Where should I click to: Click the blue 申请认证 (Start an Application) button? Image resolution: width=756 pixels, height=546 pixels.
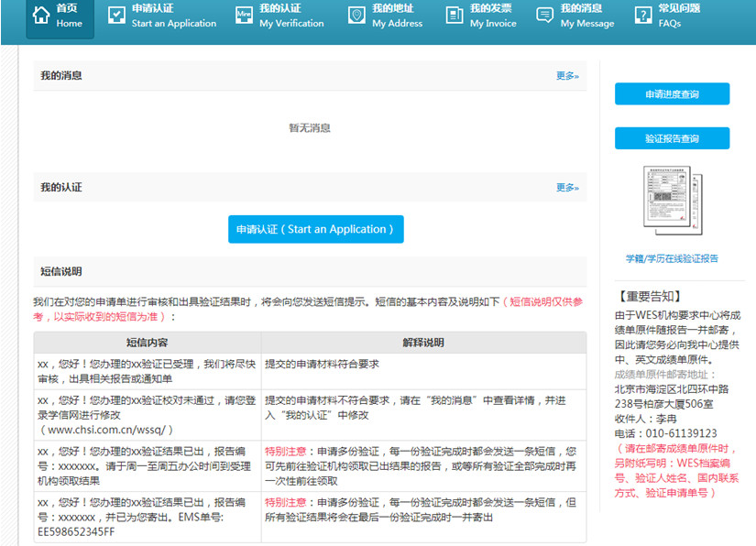click(x=316, y=229)
